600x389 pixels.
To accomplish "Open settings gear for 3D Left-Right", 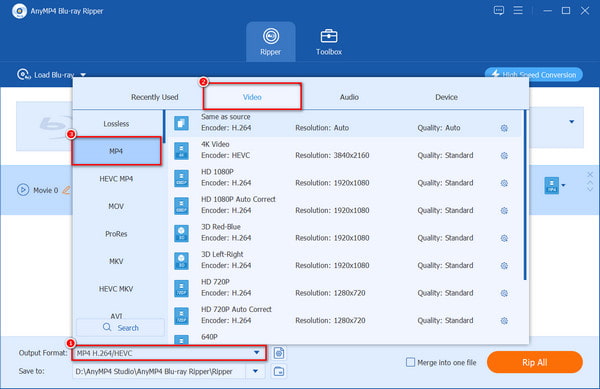I will click(504, 266).
